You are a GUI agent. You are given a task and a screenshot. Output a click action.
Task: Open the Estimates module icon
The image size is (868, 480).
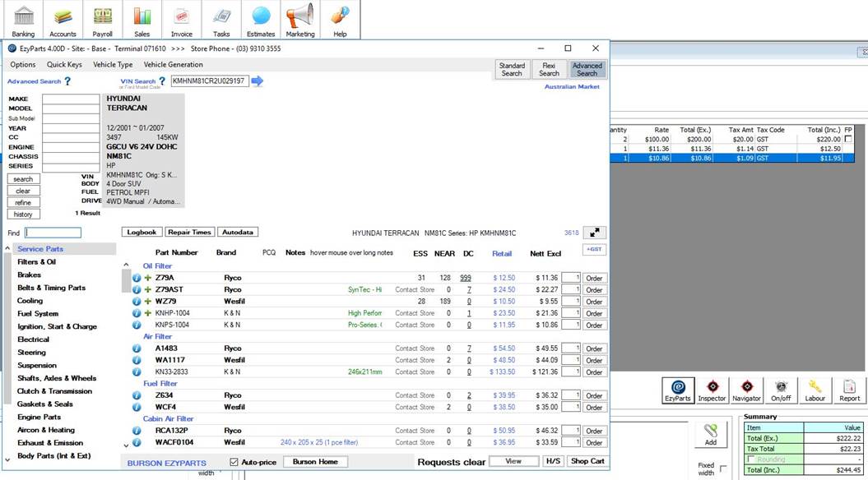pos(261,20)
